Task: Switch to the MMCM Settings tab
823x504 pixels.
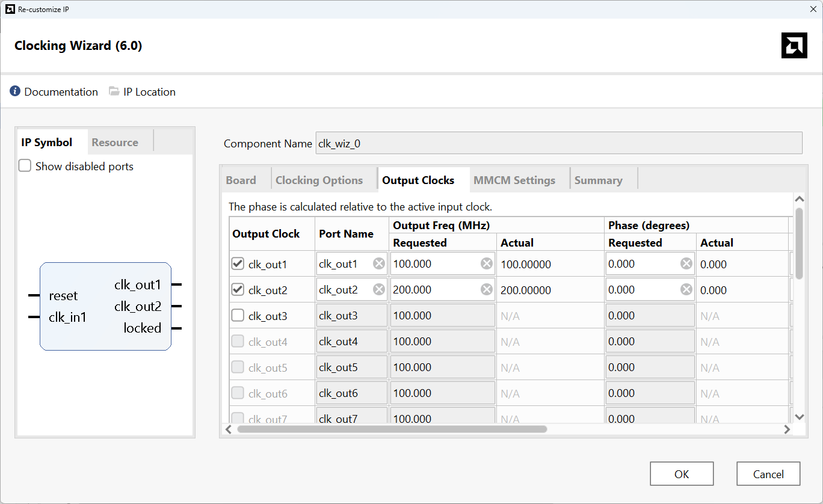Action: [x=514, y=180]
